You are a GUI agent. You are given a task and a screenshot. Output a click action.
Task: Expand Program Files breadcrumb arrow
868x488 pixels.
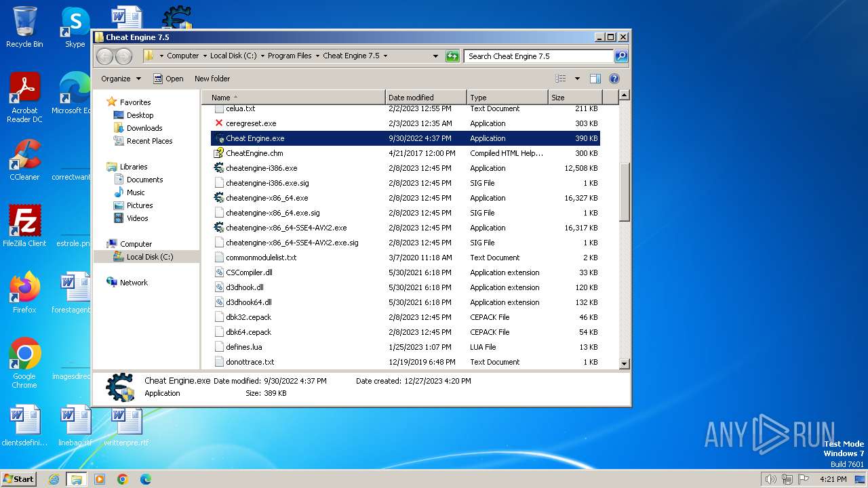tap(317, 56)
